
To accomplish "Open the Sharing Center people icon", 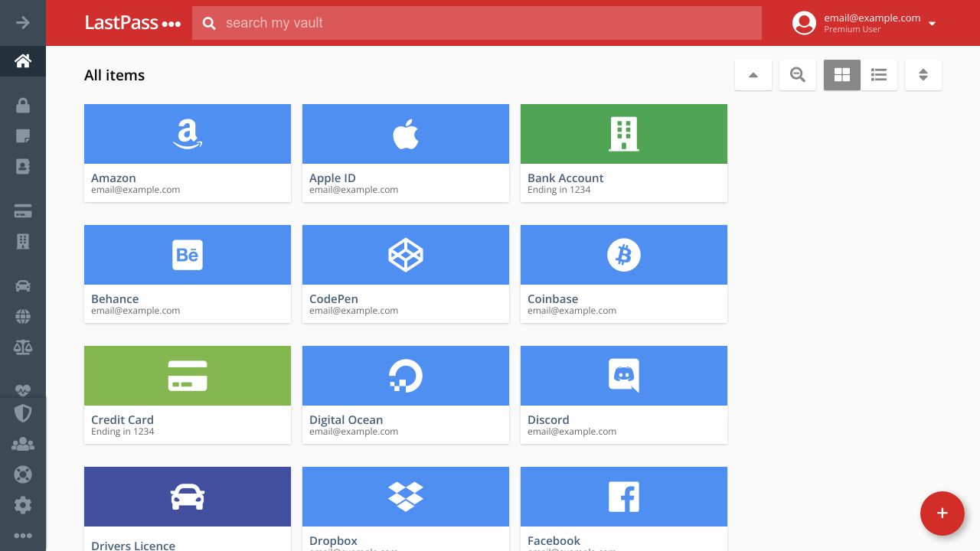I will coord(23,444).
